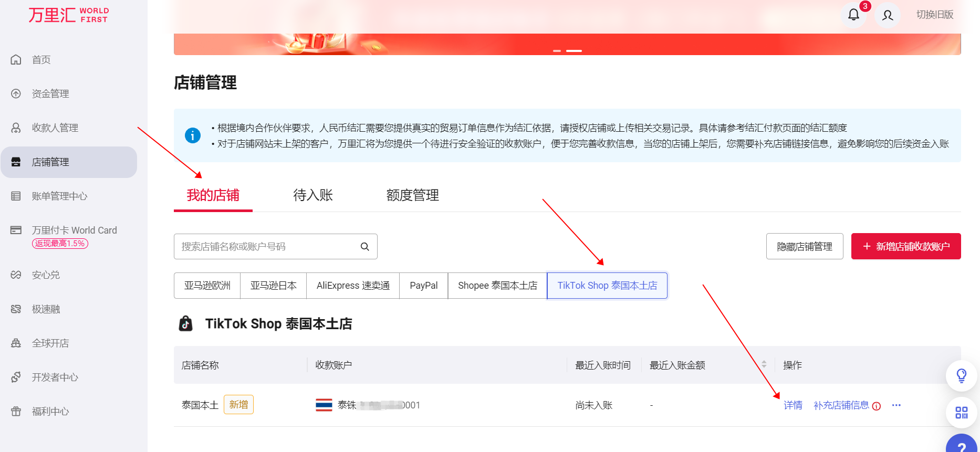Click the 最近入账时间 column header
The image size is (980, 452).
coord(603,365)
